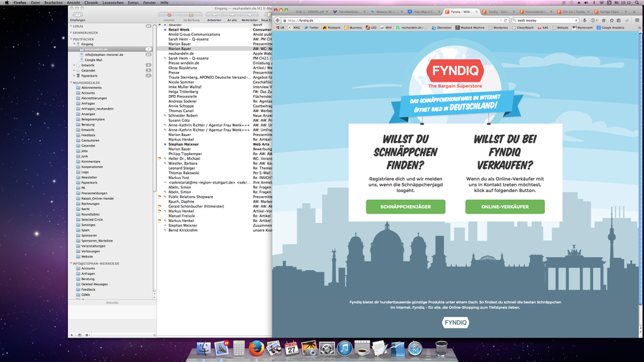The height and width of the screenshot is (362, 644).
Task: Sort messages by Absender column
Action: 209,25
